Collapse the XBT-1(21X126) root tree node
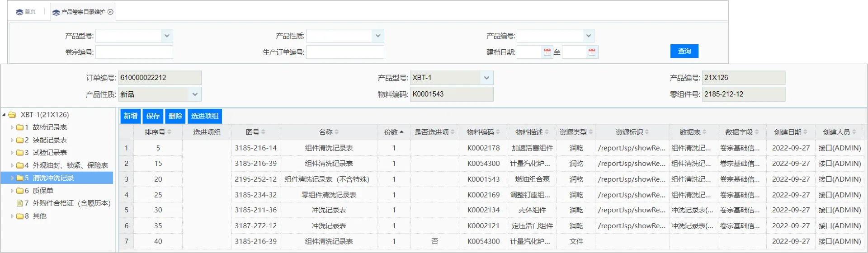This screenshot has height=253, width=868. point(4,115)
